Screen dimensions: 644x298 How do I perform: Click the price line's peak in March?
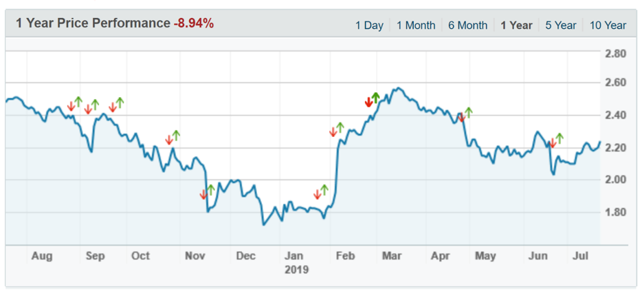(x=397, y=88)
